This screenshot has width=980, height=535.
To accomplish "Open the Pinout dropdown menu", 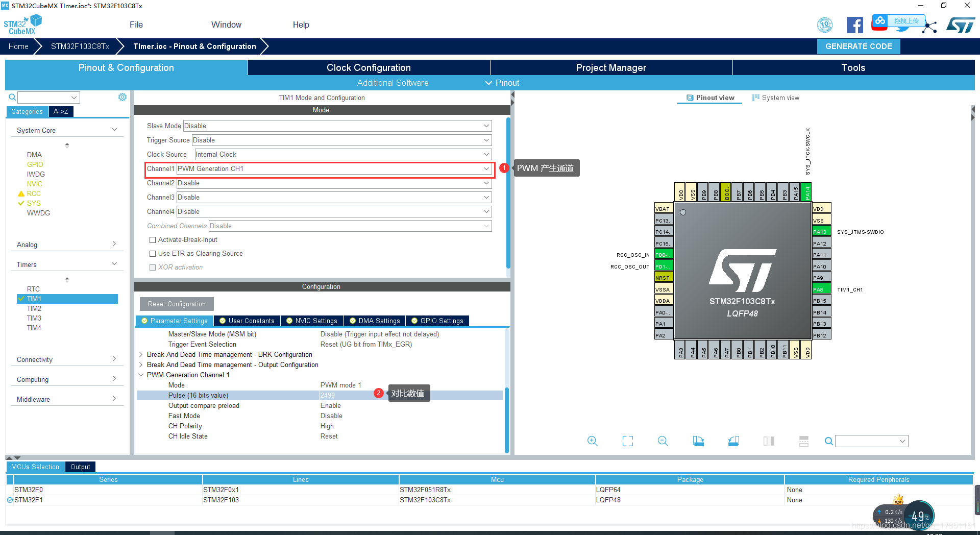I will [502, 83].
